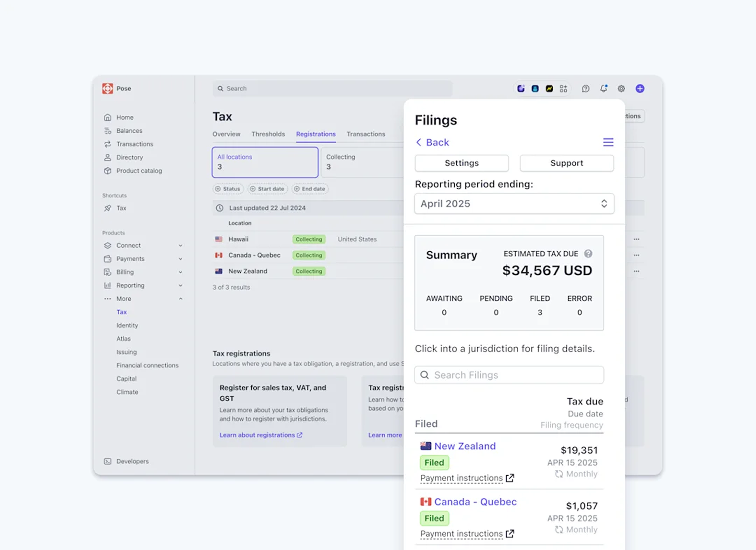
Task: Select the All locations filter card
Action: [x=265, y=162]
